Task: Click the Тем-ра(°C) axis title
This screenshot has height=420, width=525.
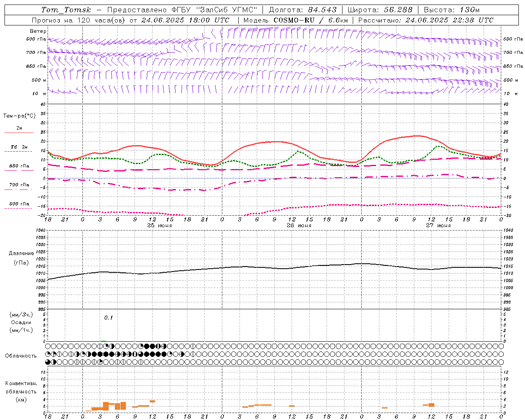Action: 19,116
